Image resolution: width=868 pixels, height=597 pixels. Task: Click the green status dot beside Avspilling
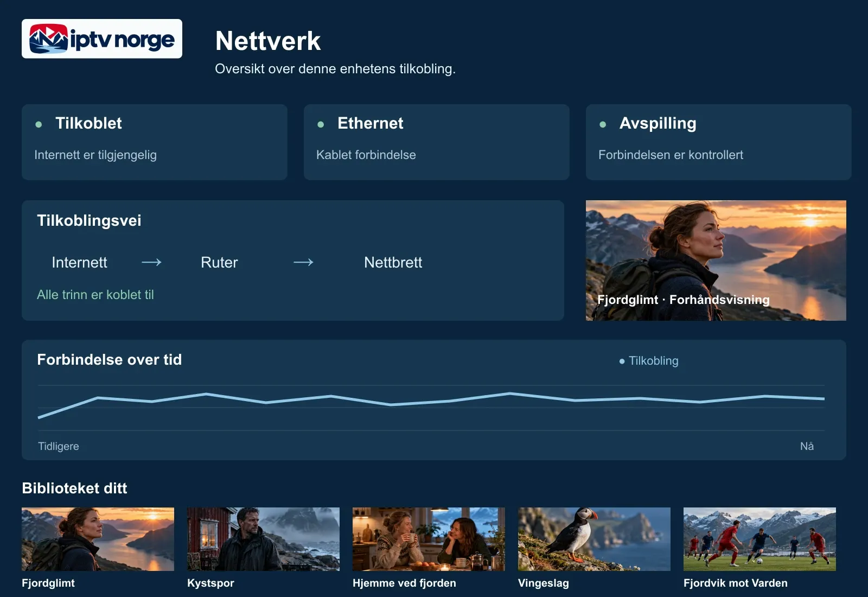[x=603, y=124]
